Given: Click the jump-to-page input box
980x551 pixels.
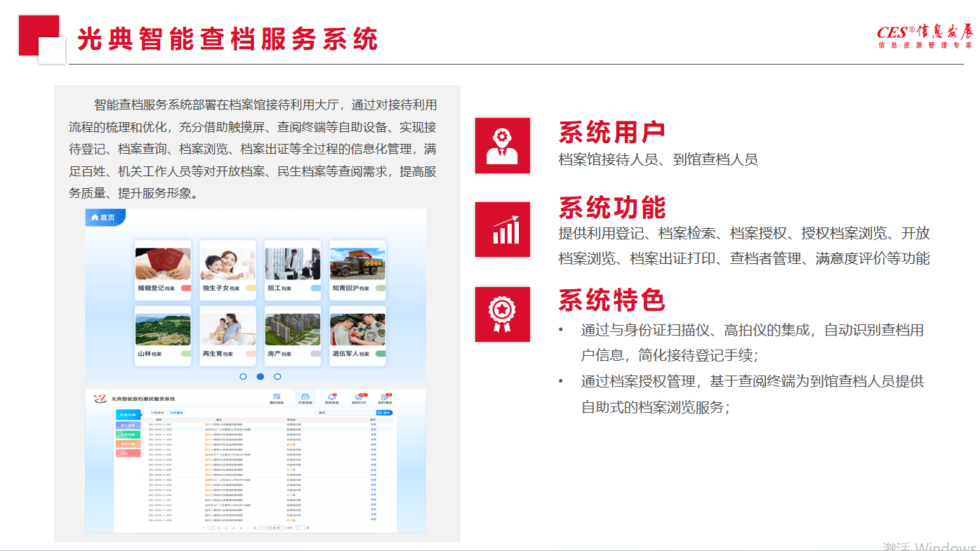Looking at the screenshot, I should [x=300, y=526].
